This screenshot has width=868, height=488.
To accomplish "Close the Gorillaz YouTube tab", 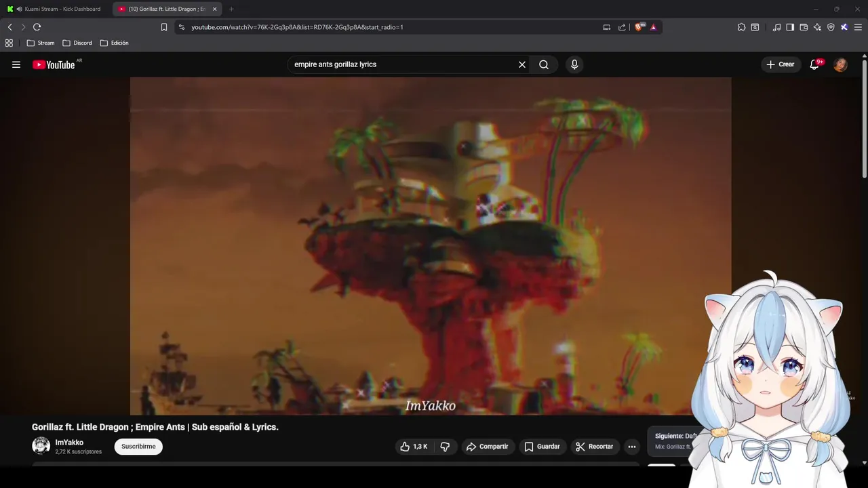I will coord(214,9).
